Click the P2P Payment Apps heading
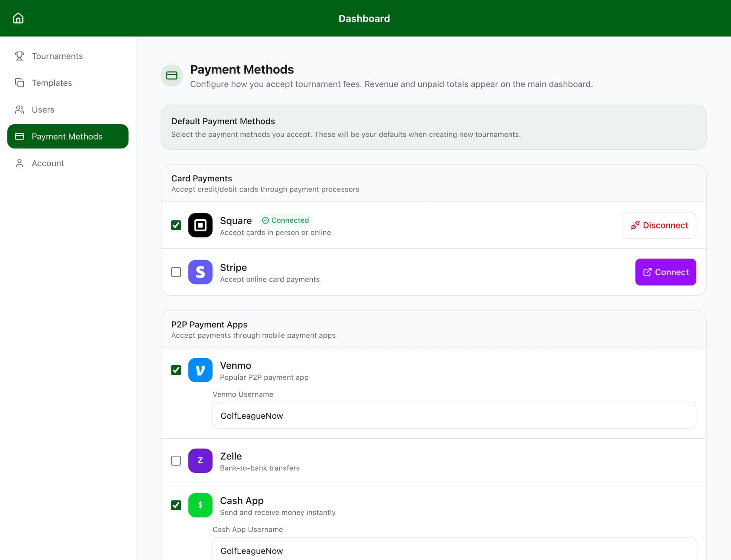 point(209,325)
